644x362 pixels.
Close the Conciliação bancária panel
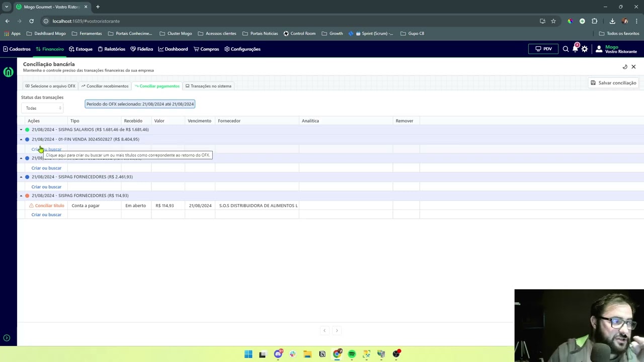coord(633,67)
